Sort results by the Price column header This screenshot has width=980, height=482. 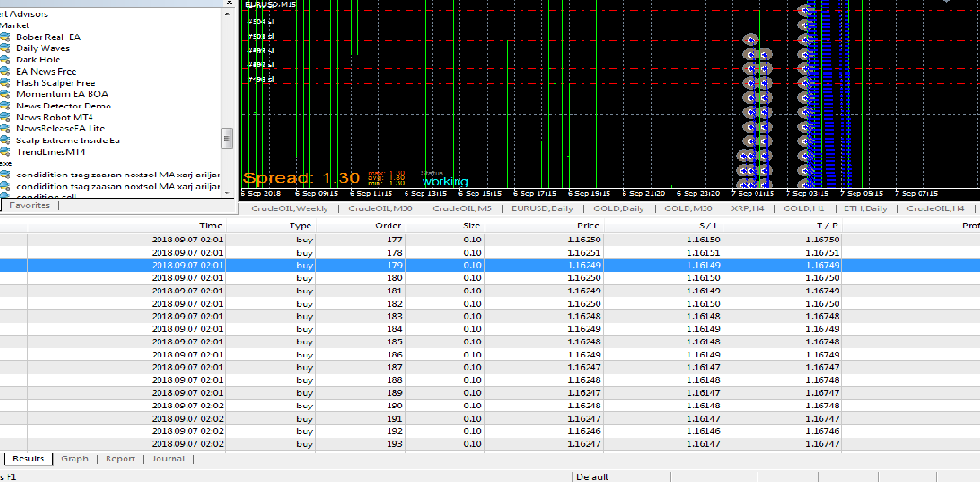click(544, 226)
